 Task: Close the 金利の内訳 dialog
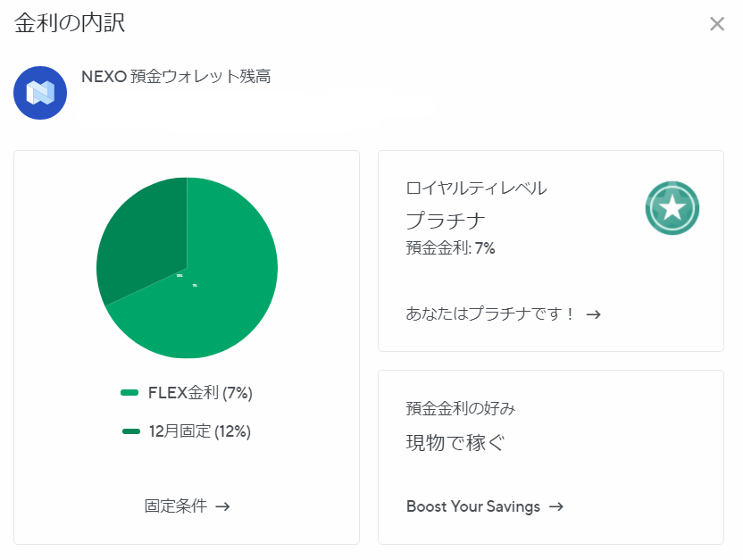pos(716,24)
